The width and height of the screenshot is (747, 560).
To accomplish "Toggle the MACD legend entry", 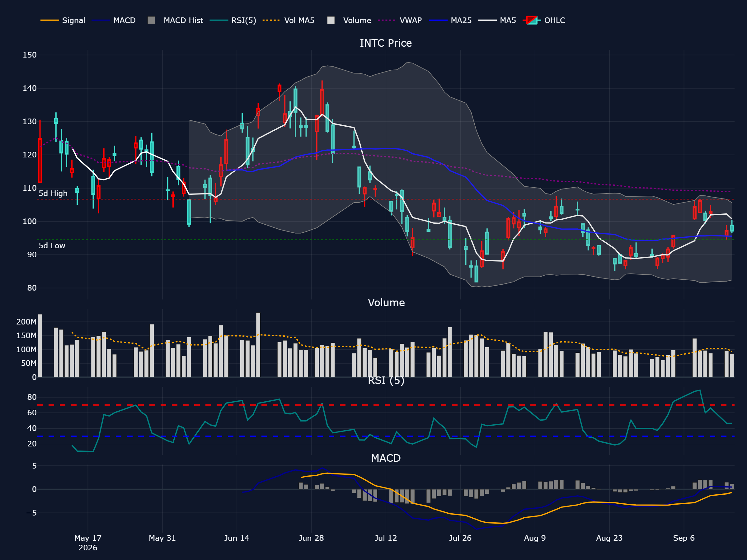I will (114, 20).
